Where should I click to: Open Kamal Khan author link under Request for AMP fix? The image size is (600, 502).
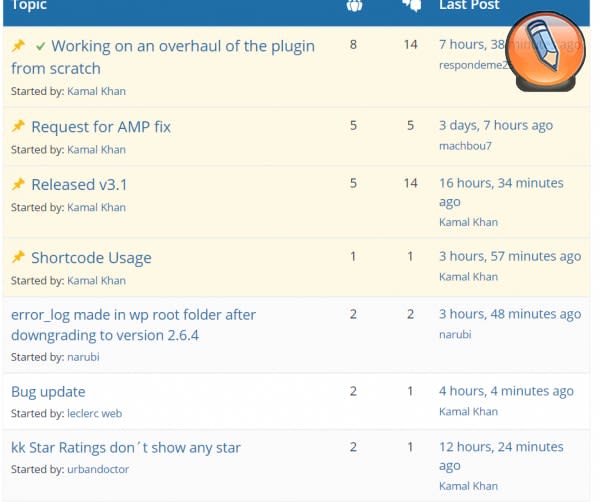click(96, 150)
